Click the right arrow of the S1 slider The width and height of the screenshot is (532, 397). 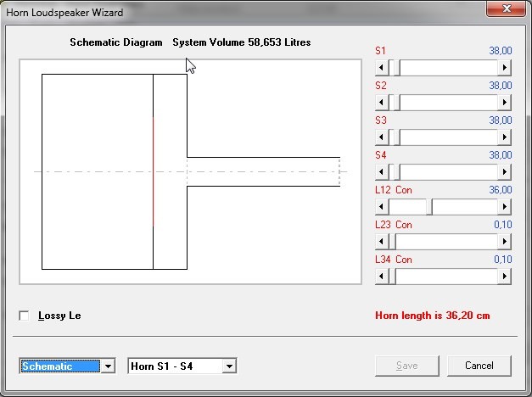point(505,68)
